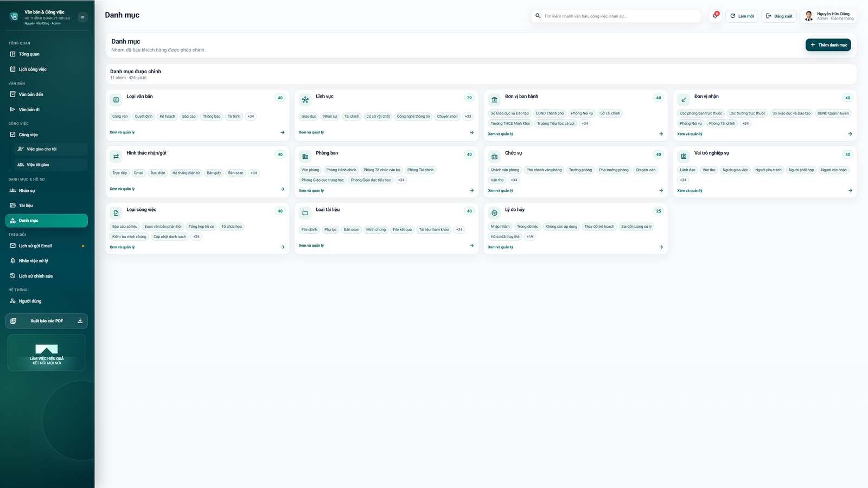Click the File chính chip

[x=309, y=229]
